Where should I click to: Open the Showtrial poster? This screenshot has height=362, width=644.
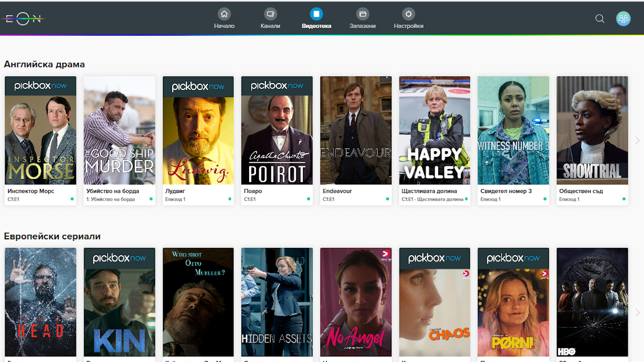coord(593,131)
